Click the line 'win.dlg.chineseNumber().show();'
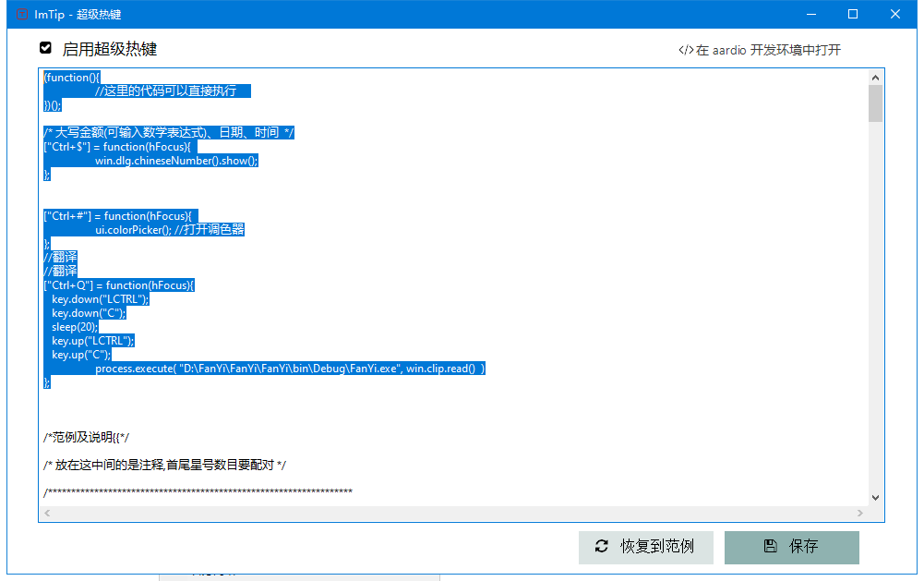 177,161
